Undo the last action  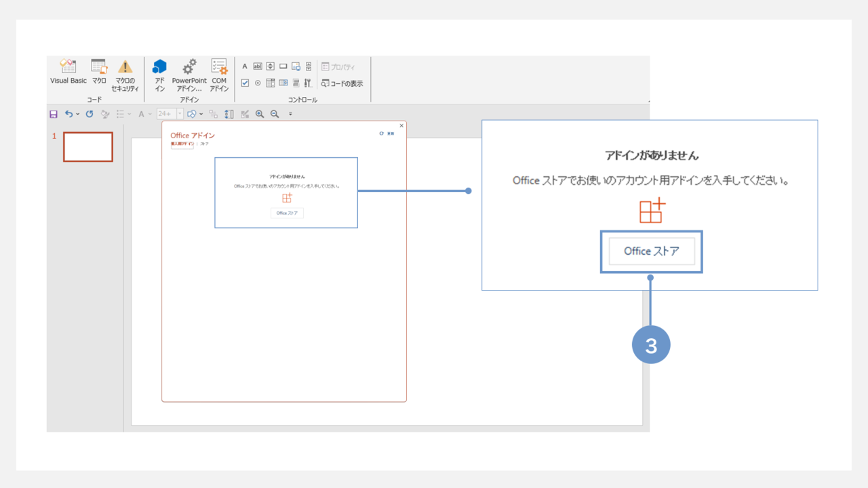(x=68, y=115)
